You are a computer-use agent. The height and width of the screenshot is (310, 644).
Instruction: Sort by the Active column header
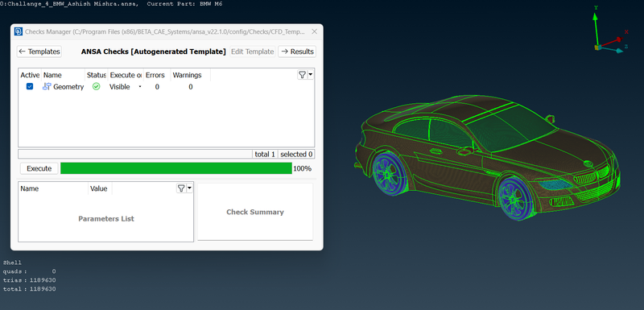pos(30,75)
